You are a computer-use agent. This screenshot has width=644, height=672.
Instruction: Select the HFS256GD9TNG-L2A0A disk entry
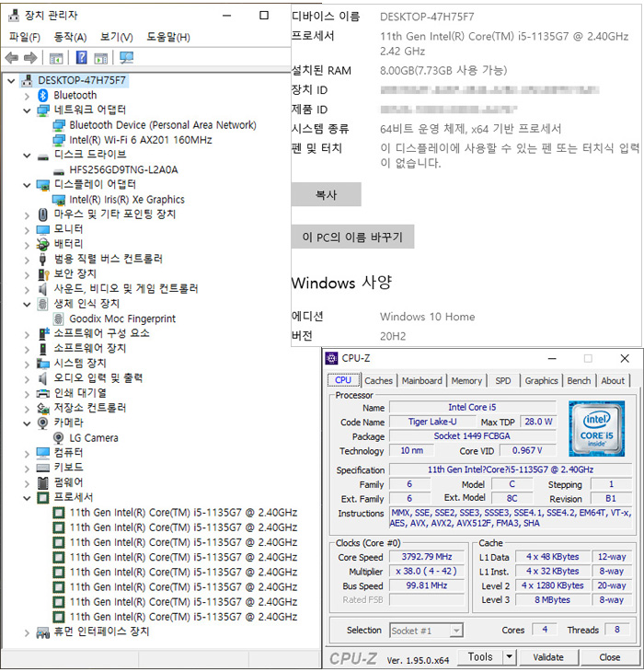click(x=124, y=170)
